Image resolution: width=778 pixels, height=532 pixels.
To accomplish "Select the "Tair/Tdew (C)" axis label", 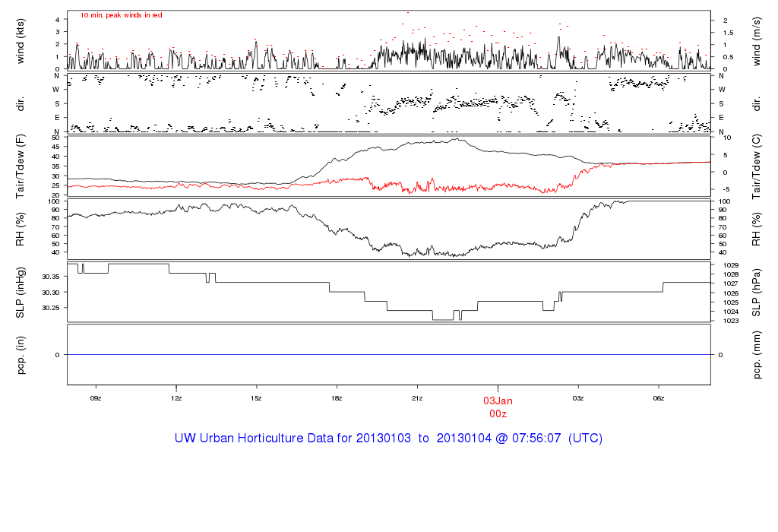I will click(x=756, y=166).
